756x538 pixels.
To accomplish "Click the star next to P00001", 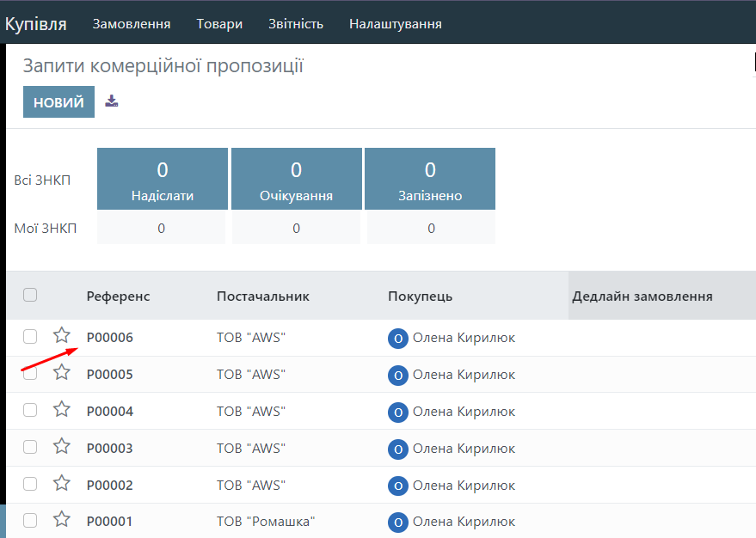I will point(62,519).
